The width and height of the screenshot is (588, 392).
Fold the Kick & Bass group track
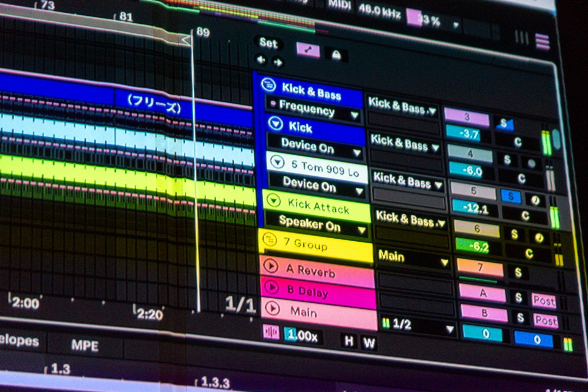click(x=269, y=85)
